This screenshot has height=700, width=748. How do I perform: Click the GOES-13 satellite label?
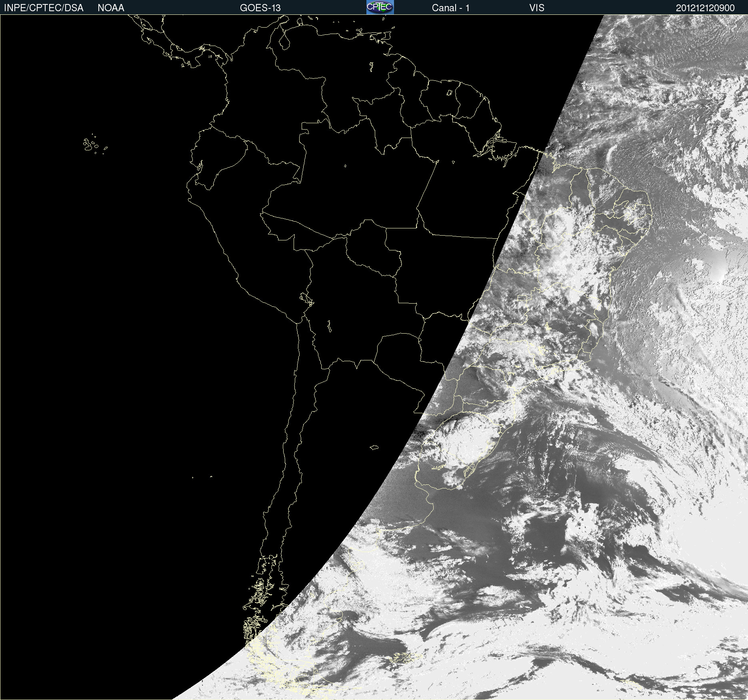[x=260, y=8]
